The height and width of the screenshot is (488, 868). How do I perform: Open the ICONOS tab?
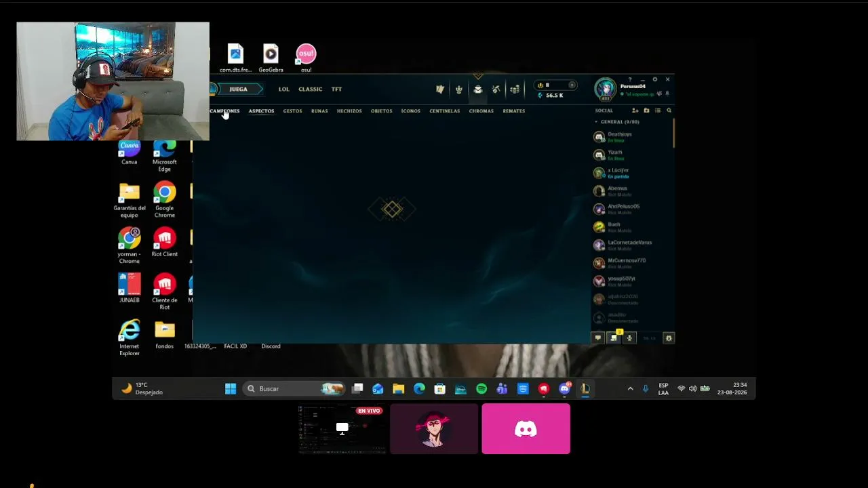410,110
